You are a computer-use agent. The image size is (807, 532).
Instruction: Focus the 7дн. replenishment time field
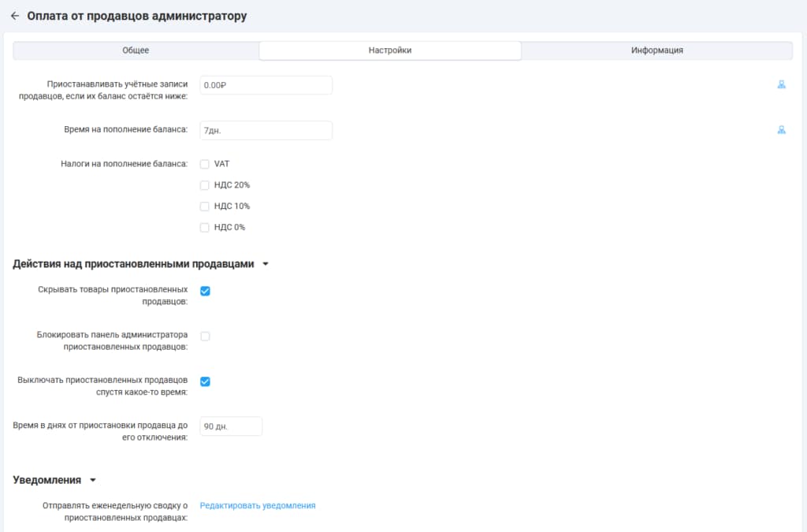click(x=266, y=131)
